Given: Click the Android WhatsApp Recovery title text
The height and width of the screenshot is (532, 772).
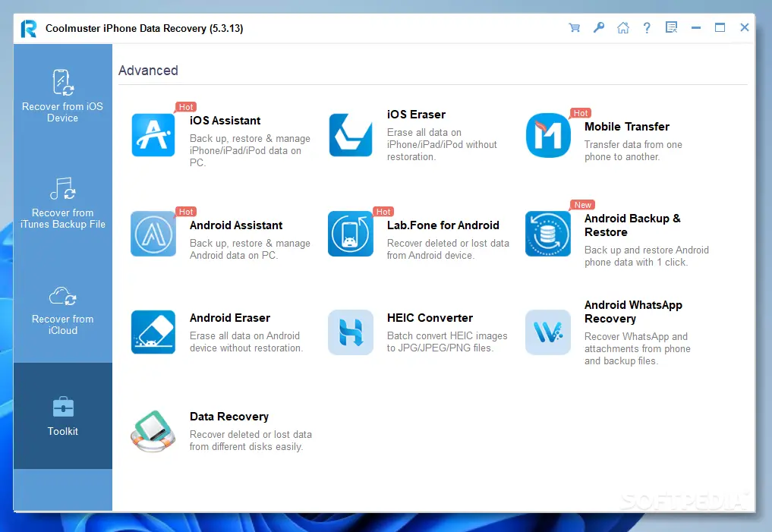Looking at the screenshot, I should coord(633,311).
